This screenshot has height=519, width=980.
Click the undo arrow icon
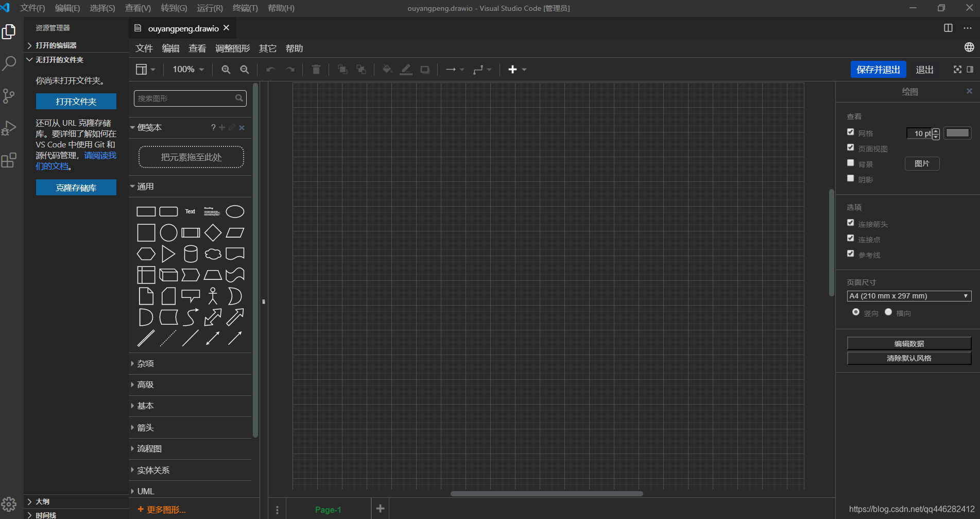point(271,70)
